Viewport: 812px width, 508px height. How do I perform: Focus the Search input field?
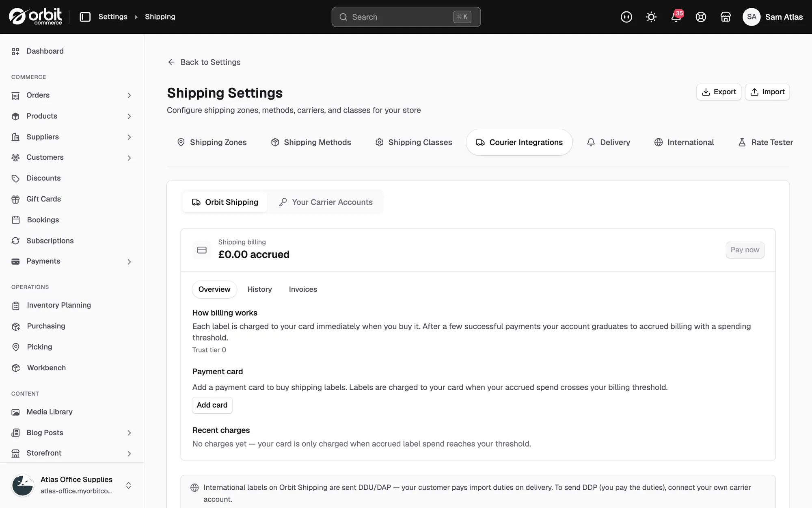pos(406,17)
